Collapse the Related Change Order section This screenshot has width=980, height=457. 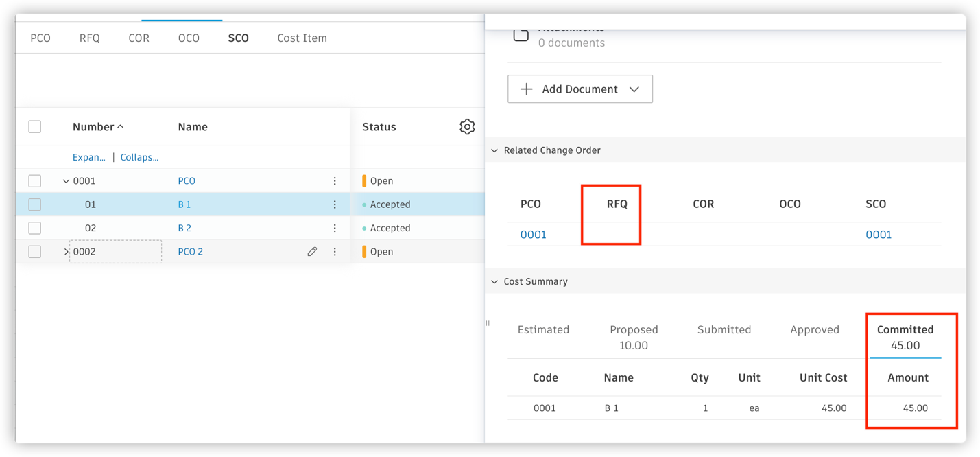[494, 150]
